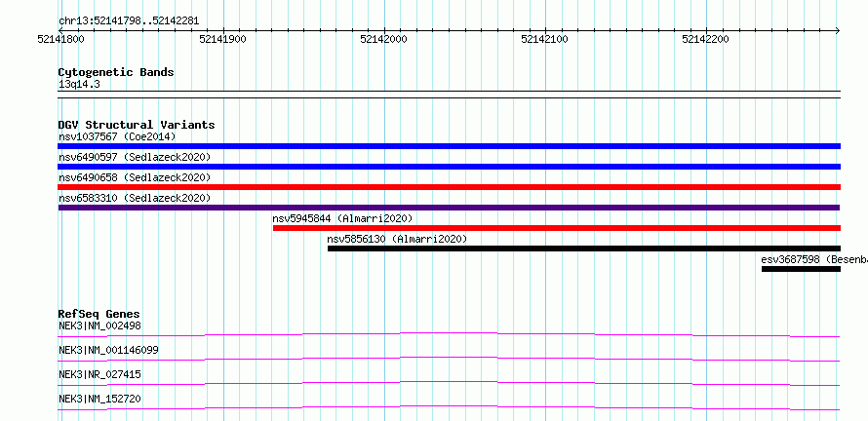Screen dimensions: 868x421
Task: Click the Cytogenetic Bands track title
Action: tap(116, 72)
